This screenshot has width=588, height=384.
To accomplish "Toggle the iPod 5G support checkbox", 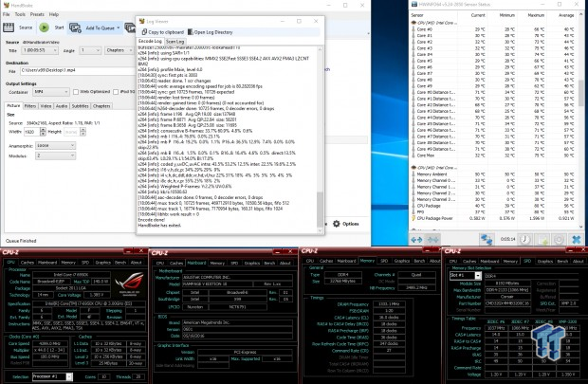I will tap(116, 92).
